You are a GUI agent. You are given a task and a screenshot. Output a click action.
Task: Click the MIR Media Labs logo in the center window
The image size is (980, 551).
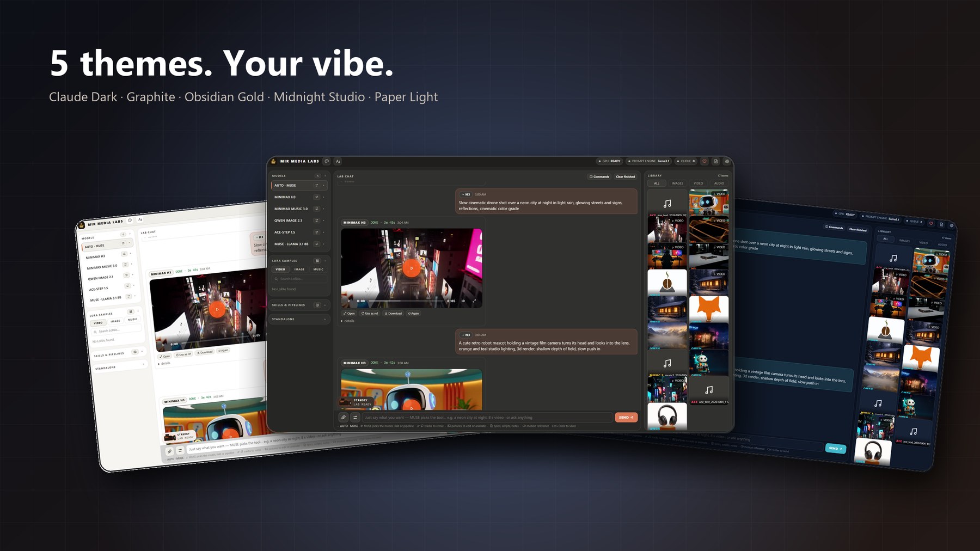coord(274,161)
